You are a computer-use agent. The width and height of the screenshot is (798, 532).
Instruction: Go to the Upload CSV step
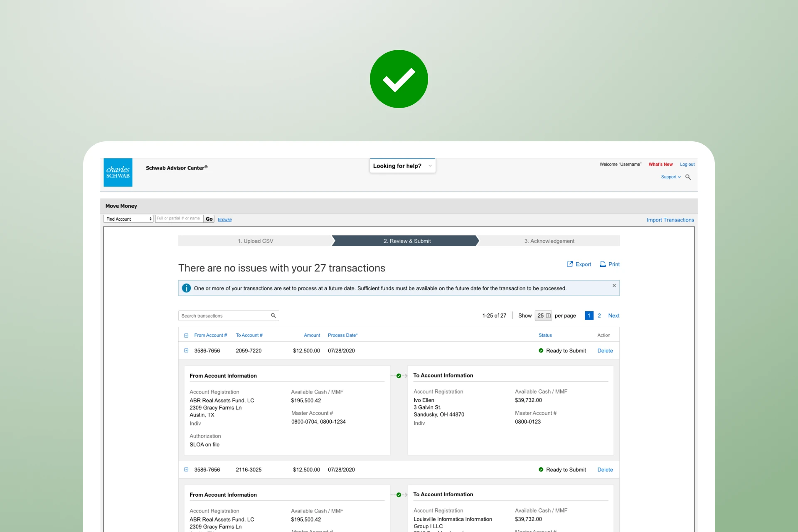click(255, 241)
